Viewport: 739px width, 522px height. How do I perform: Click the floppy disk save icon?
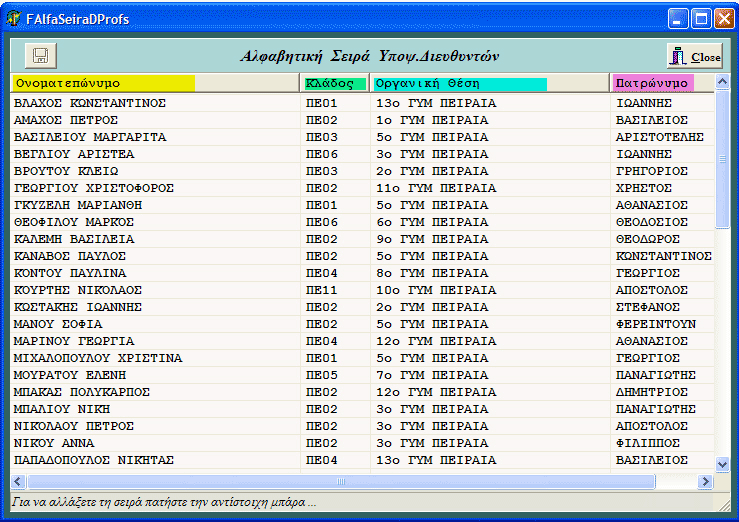pos(41,56)
